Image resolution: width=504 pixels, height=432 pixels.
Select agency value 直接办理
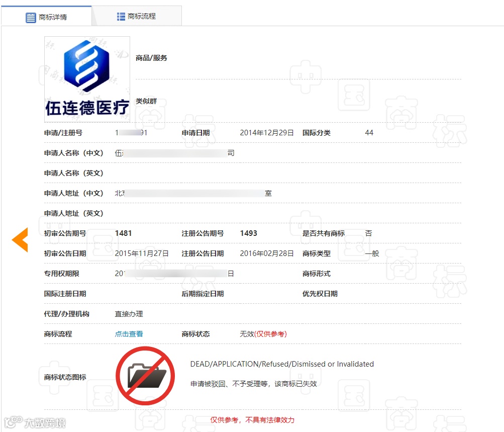click(129, 314)
